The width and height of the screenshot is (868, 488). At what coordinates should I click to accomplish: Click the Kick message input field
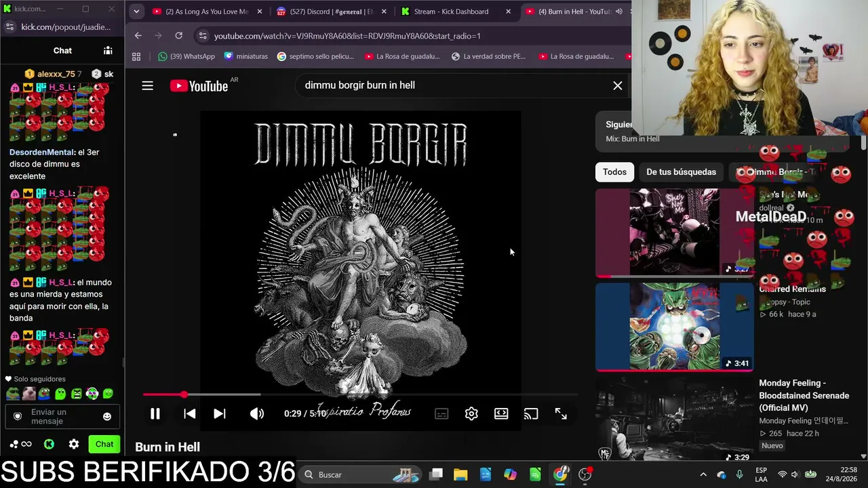tap(62, 416)
